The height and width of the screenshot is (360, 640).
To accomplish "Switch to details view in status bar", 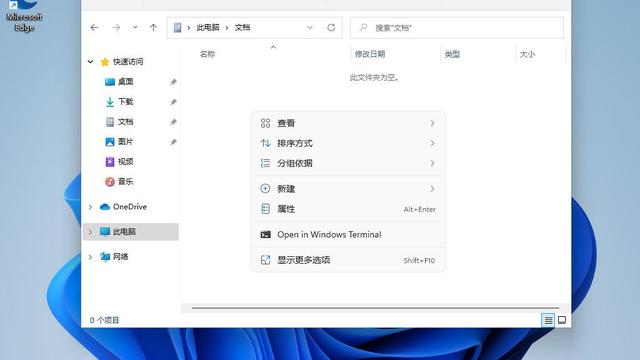I will [548, 320].
